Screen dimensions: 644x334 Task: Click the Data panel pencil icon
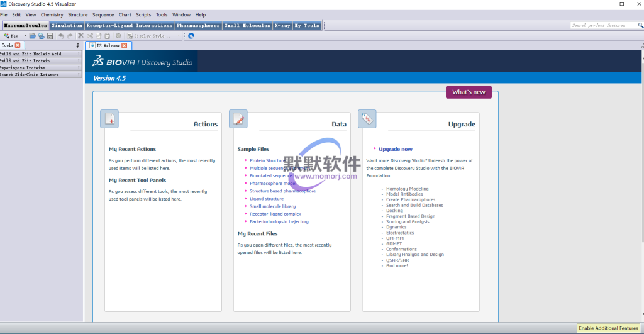coord(238,119)
